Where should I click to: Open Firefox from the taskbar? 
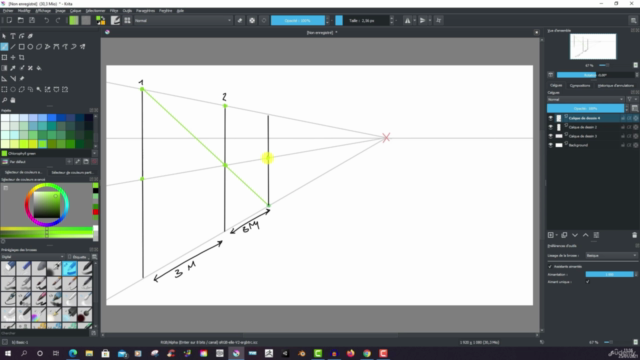[x=351, y=353]
